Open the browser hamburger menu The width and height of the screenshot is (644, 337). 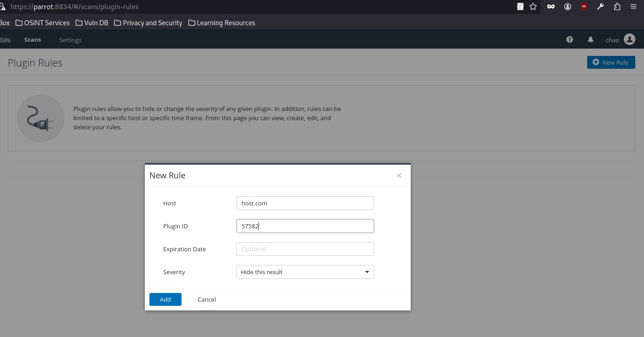point(633,7)
